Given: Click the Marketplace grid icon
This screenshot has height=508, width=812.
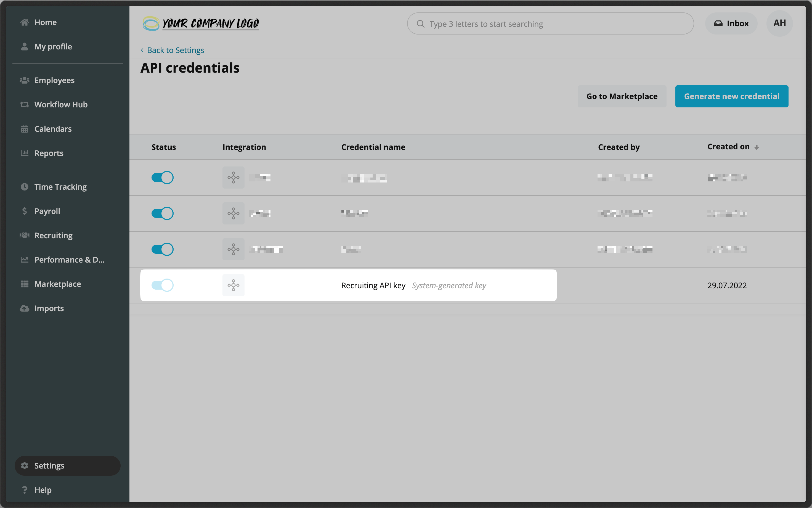Looking at the screenshot, I should pos(25,284).
